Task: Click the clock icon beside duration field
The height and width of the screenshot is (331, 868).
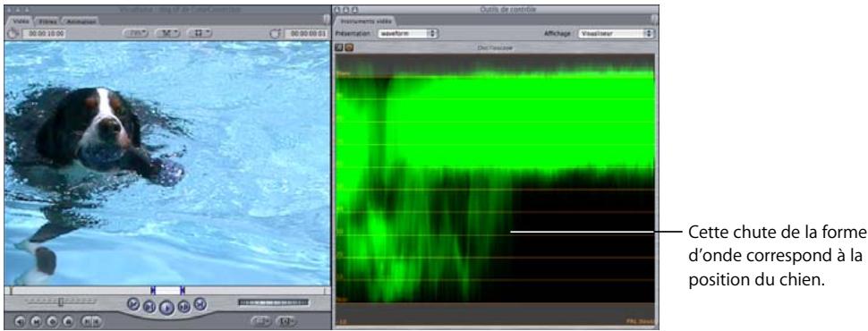Action: click(13, 33)
